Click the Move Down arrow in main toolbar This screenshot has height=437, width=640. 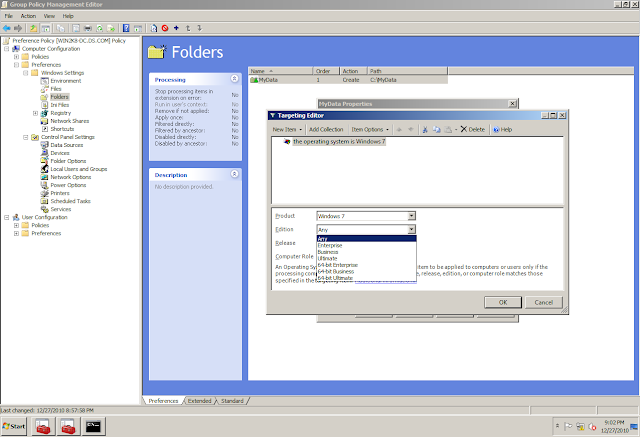click(200, 28)
